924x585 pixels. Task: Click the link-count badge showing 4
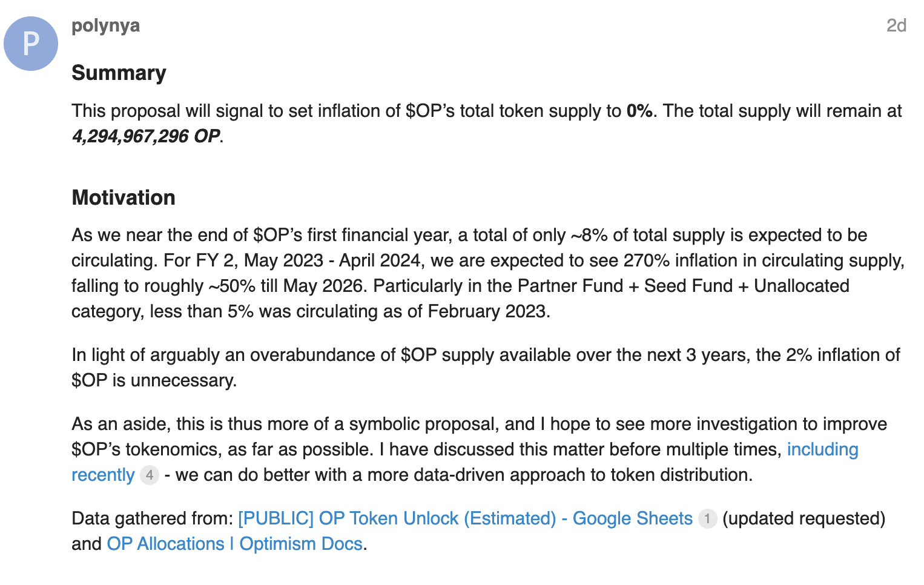click(x=150, y=475)
